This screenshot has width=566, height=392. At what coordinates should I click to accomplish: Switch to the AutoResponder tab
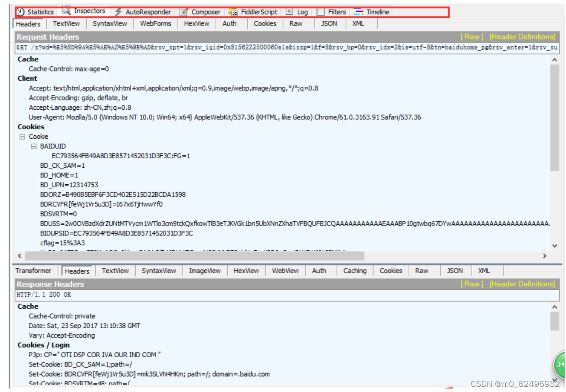pyautogui.click(x=143, y=12)
